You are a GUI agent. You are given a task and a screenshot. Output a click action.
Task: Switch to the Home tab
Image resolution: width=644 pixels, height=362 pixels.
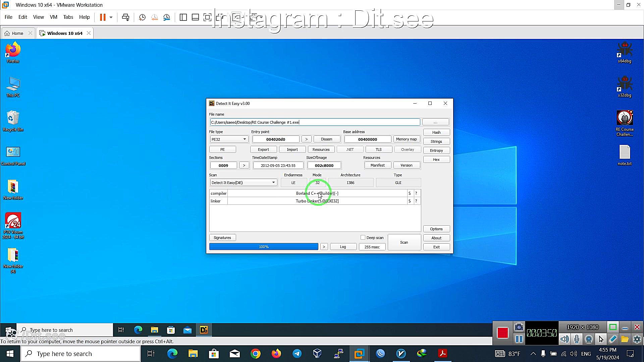click(17, 33)
